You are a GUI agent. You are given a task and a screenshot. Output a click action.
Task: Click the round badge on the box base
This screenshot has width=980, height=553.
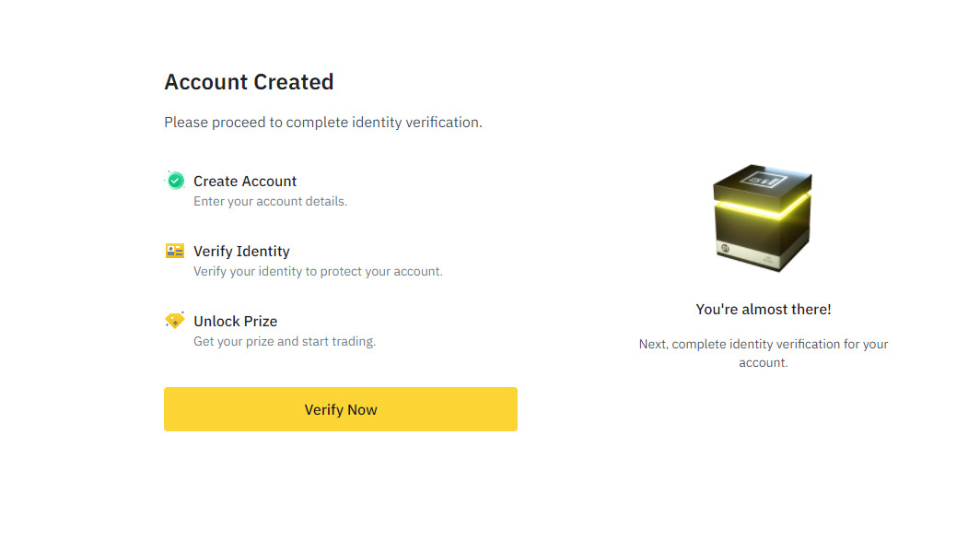point(726,248)
